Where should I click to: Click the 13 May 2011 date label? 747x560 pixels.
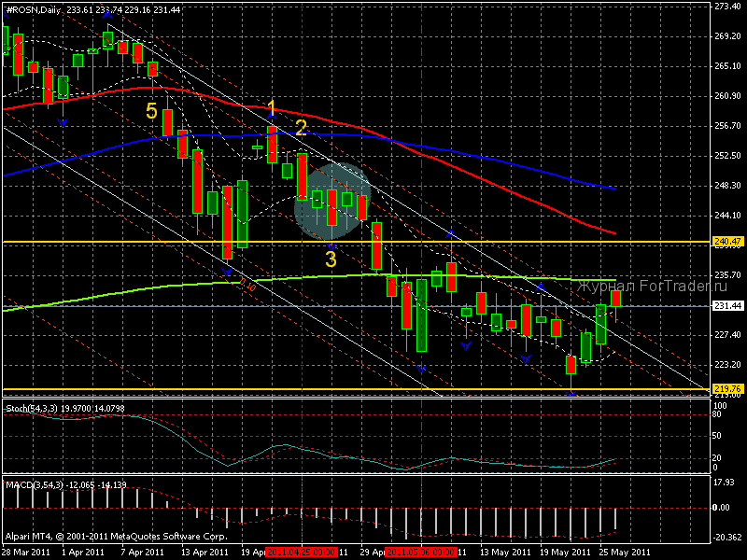(505, 552)
